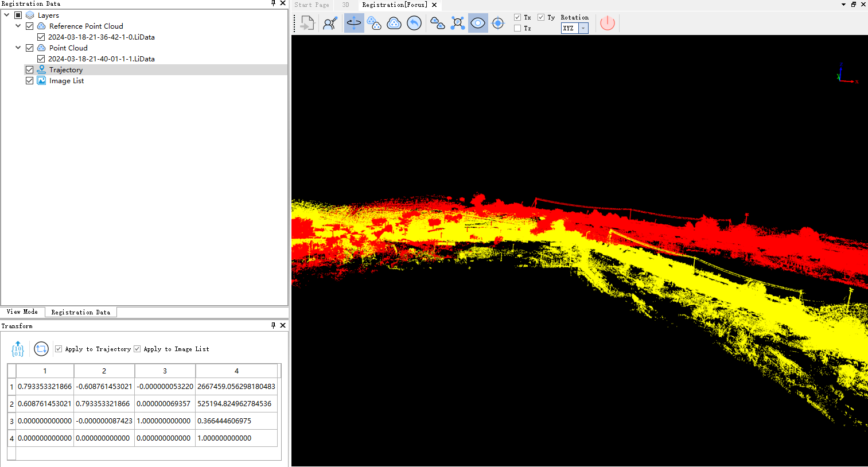This screenshot has width=868, height=467.
Task: Click matrix cell 2667459.056298180483
Action: (x=236, y=387)
